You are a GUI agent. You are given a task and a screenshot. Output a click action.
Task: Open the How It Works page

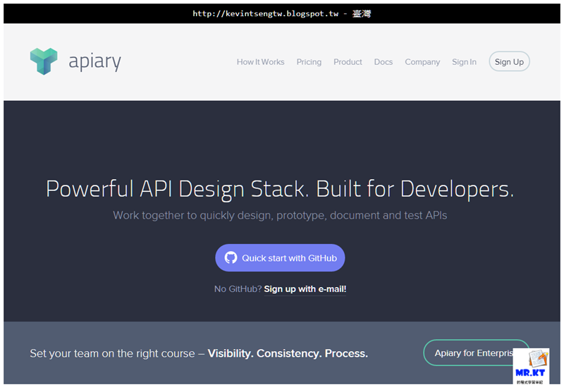coord(260,62)
